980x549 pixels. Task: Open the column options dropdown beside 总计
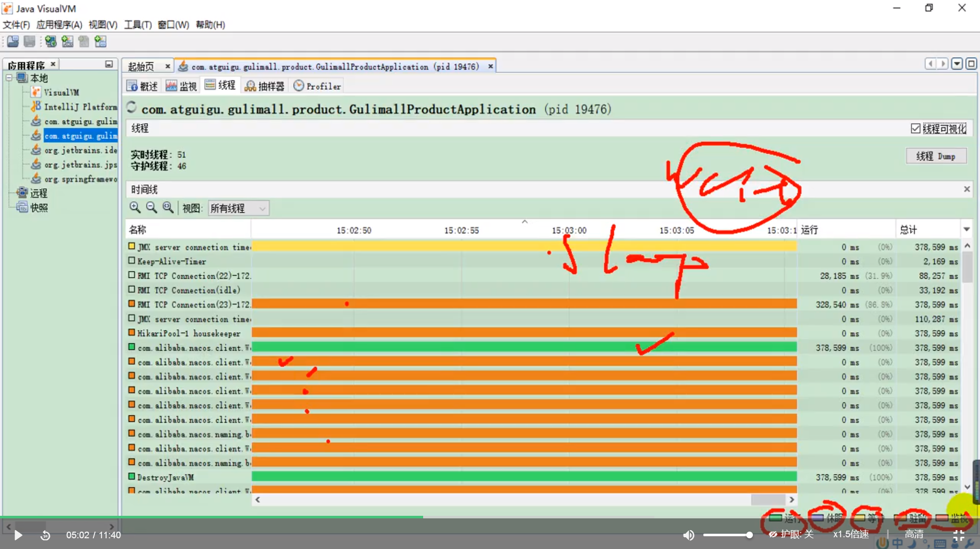click(966, 230)
